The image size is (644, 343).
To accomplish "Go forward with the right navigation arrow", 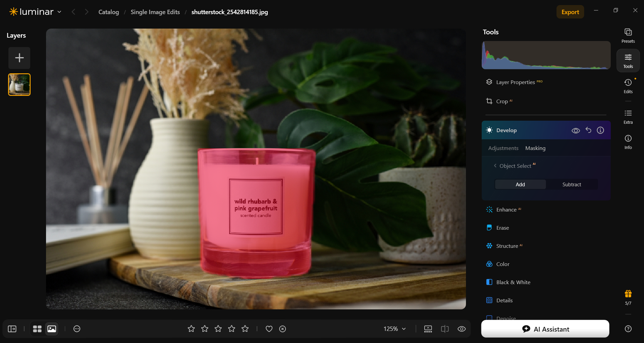I will point(87,12).
